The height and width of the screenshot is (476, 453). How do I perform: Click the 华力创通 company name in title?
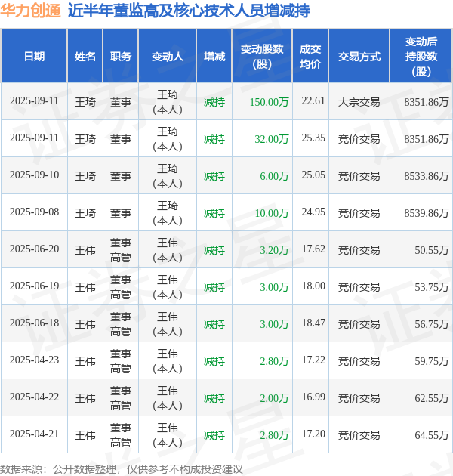[x=30, y=11]
